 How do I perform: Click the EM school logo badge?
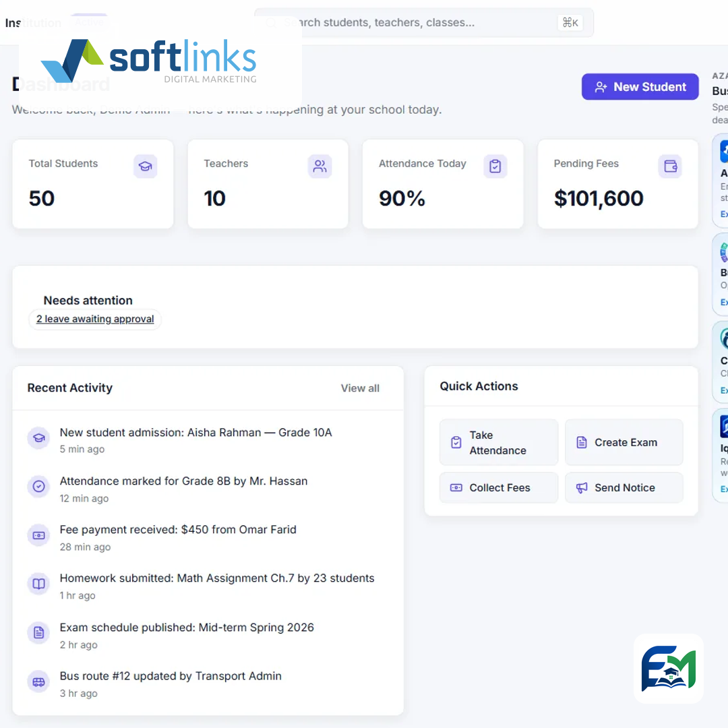(x=669, y=669)
